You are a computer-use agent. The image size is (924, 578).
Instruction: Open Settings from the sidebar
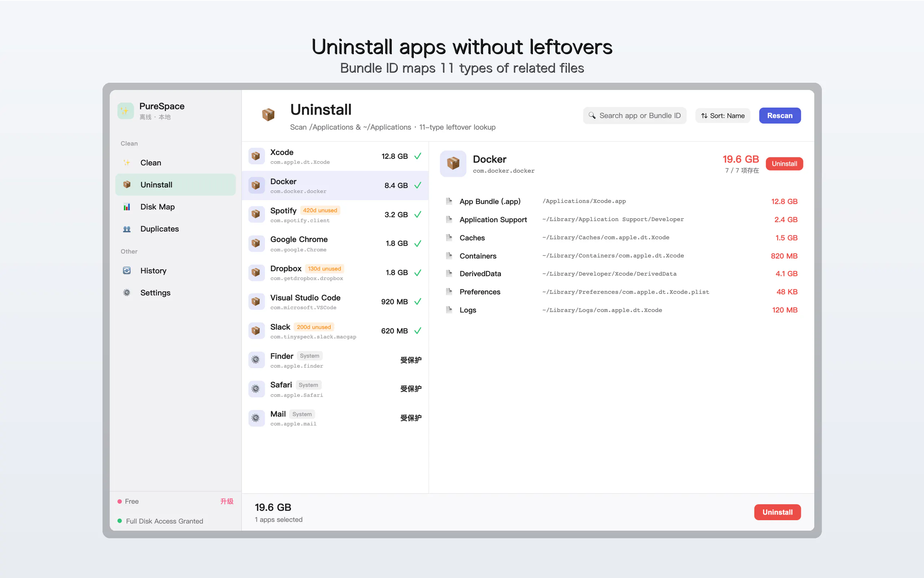[175, 293]
